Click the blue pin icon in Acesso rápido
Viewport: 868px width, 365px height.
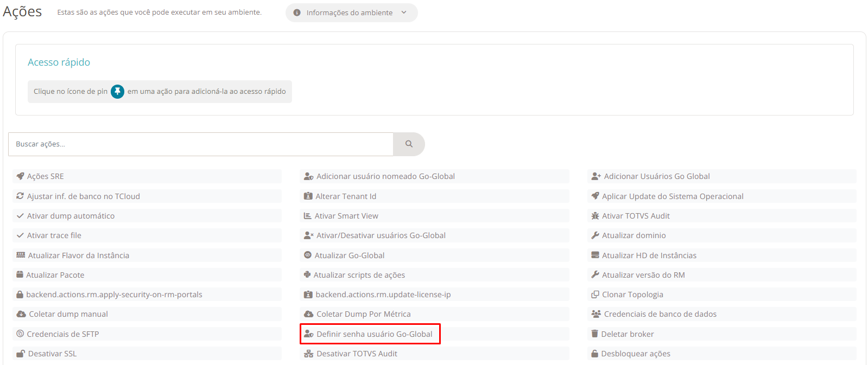pyautogui.click(x=118, y=92)
